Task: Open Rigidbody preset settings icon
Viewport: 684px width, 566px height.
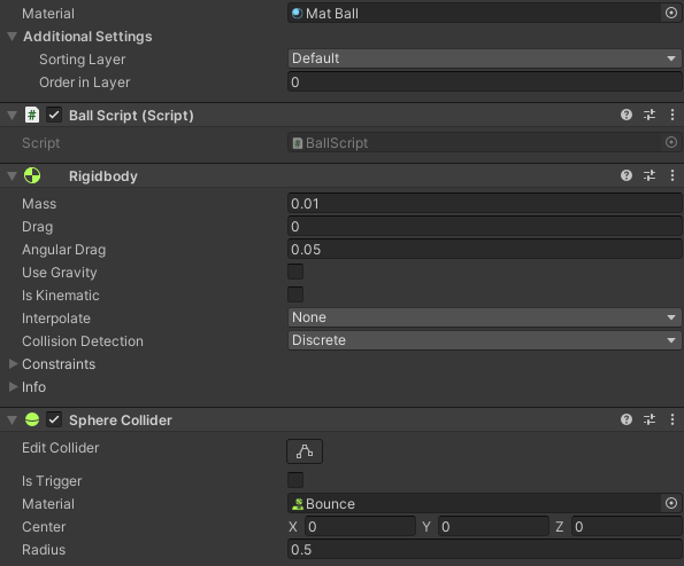Action: (x=649, y=175)
